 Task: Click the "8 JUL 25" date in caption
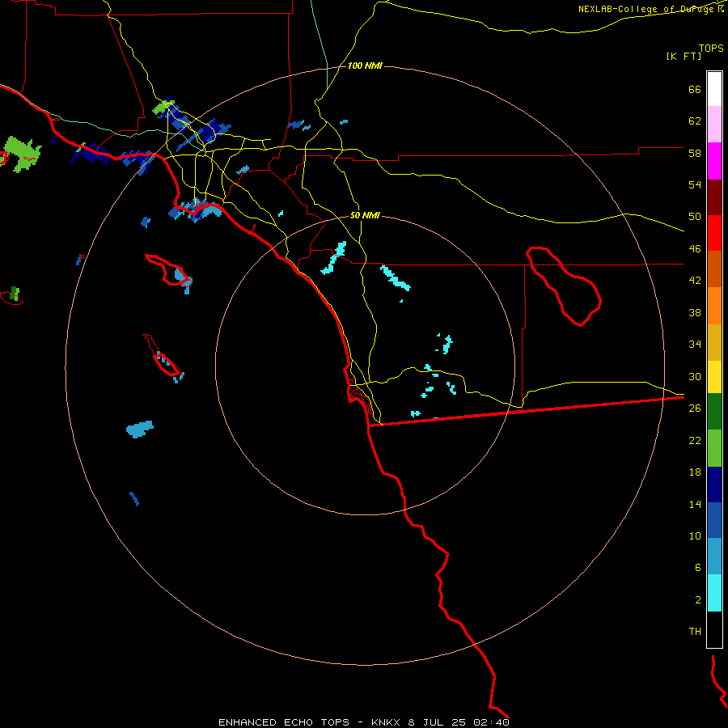(438, 722)
